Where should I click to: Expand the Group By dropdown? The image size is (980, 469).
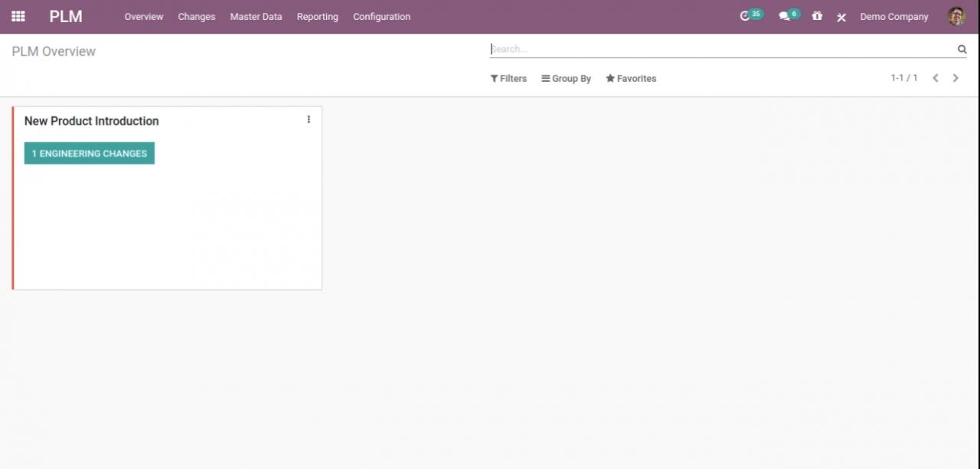[x=566, y=79]
